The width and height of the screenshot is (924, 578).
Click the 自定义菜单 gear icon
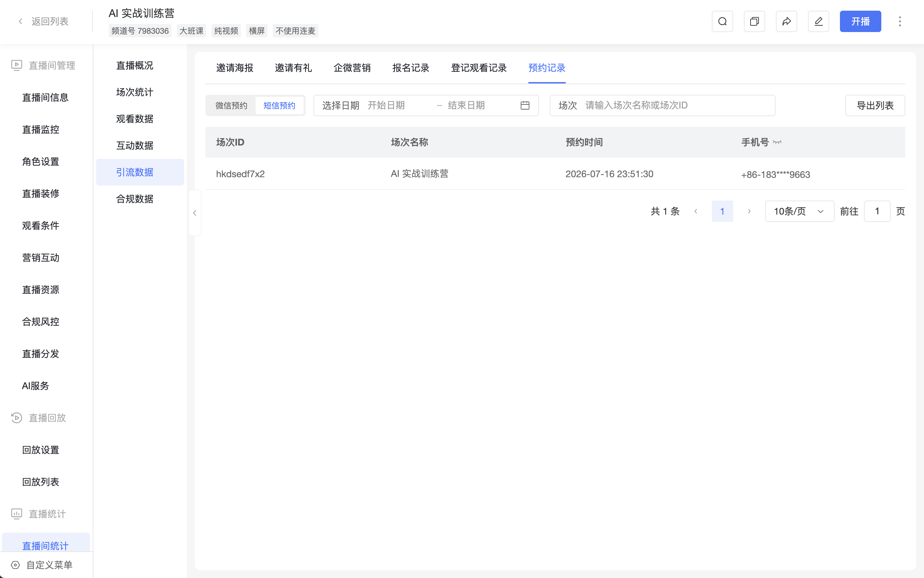(15, 565)
